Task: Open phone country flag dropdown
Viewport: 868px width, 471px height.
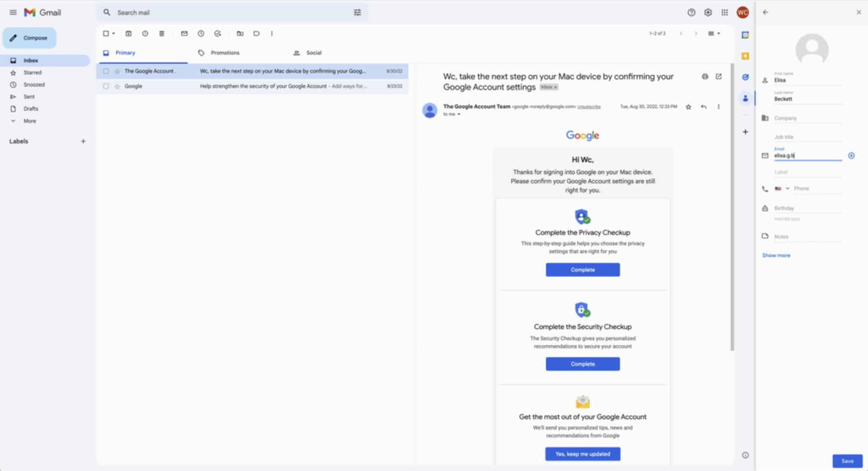Action: point(782,188)
